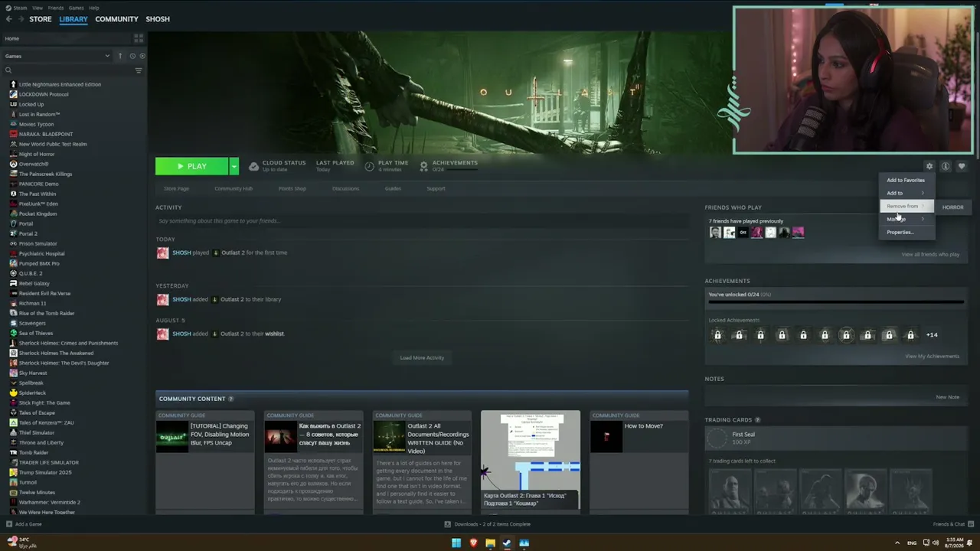Open the Cloud Status icon
Screen dimensions: 980x551
pos(253,166)
